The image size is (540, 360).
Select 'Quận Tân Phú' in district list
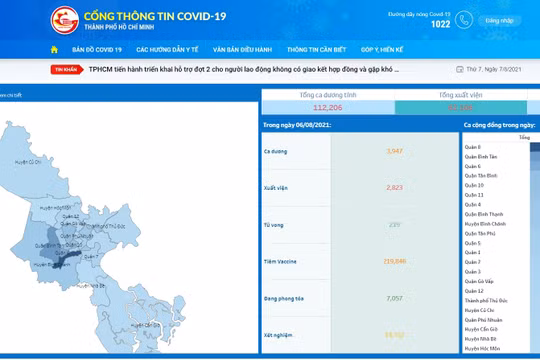(x=480, y=234)
